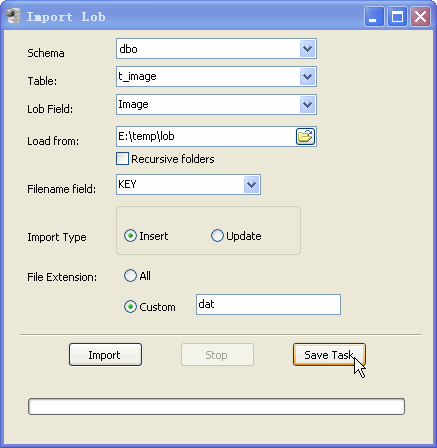This screenshot has width=437, height=448.
Task: Choose the All file extension option
Action: [x=130, y=276]
